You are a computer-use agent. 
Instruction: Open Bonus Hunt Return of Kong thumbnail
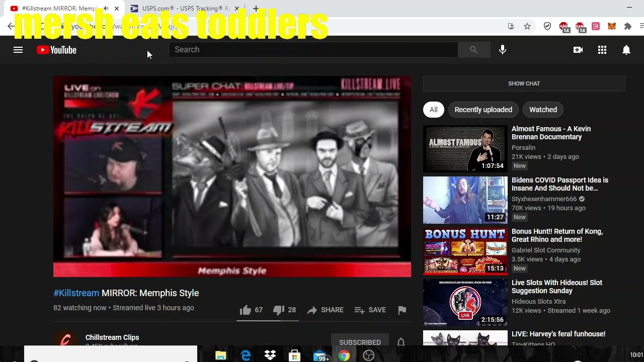pos(465,251)
